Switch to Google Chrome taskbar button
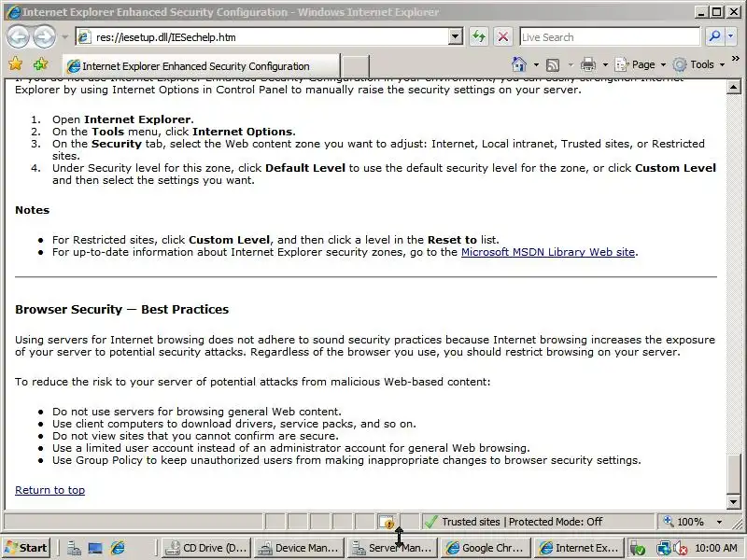The width and height of the screenshot is (747, 560). [486, 548]
